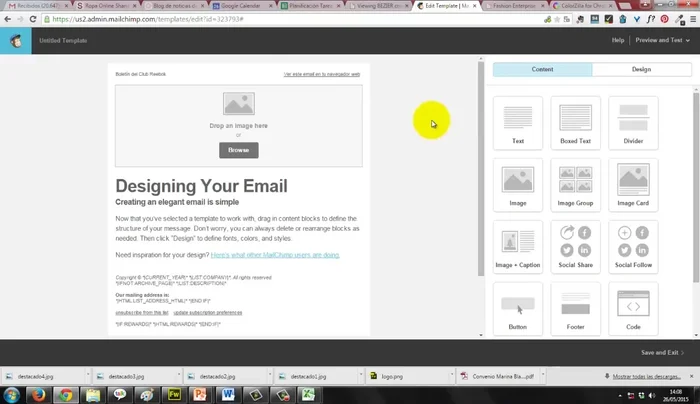700x404 pixels.
Task: Click Save and Exit
Action: pos(662,353)
